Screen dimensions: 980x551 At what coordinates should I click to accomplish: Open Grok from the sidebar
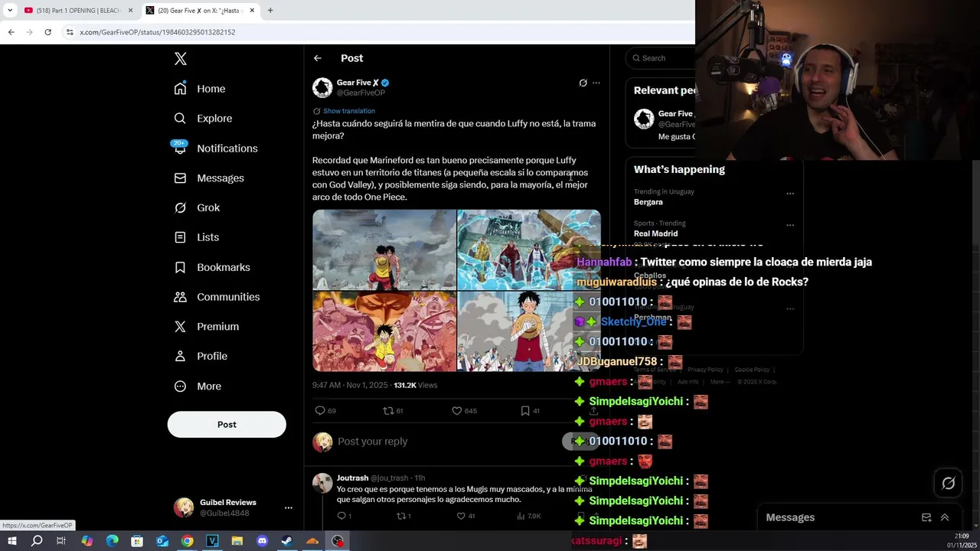197,207
